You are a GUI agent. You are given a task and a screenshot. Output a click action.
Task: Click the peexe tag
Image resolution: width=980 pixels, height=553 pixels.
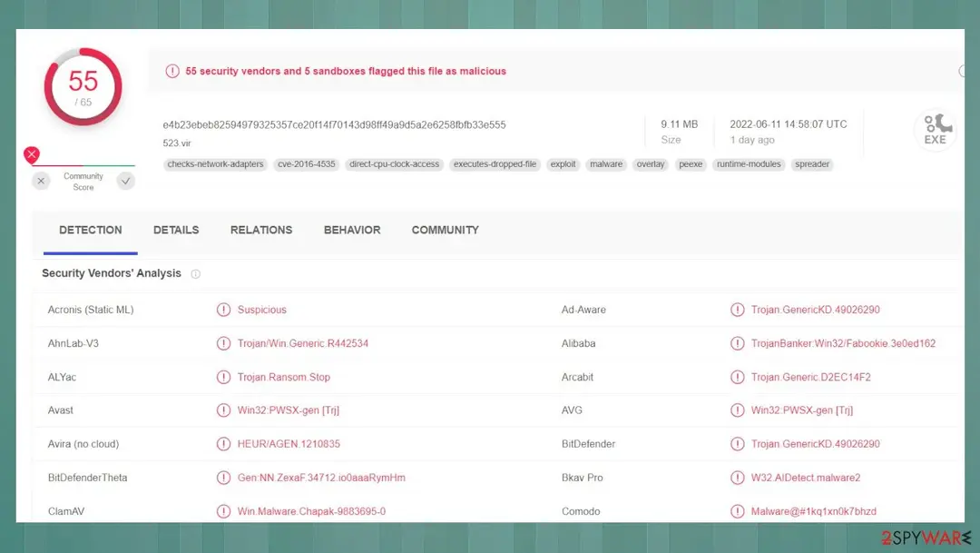(691, 164)
